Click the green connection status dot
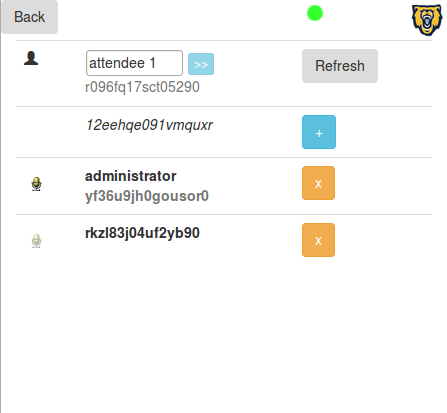 tap(315, 13)
